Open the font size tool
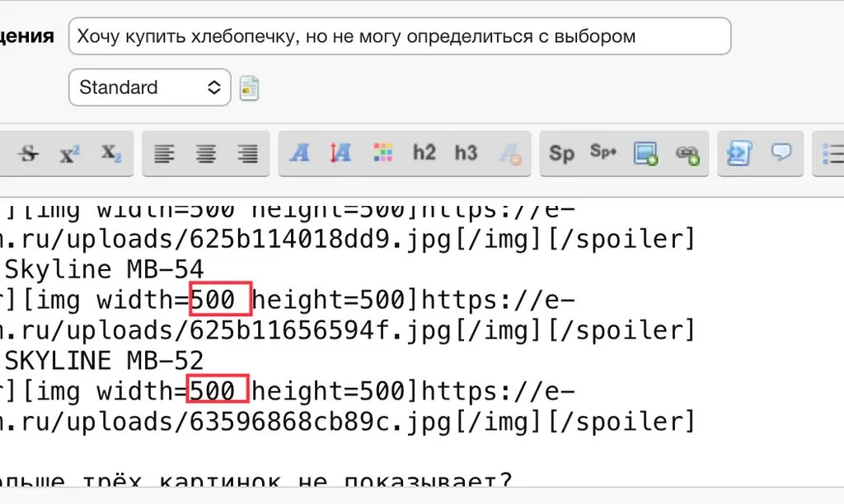This screenshot has width=844, height=504. pos(340,153)
